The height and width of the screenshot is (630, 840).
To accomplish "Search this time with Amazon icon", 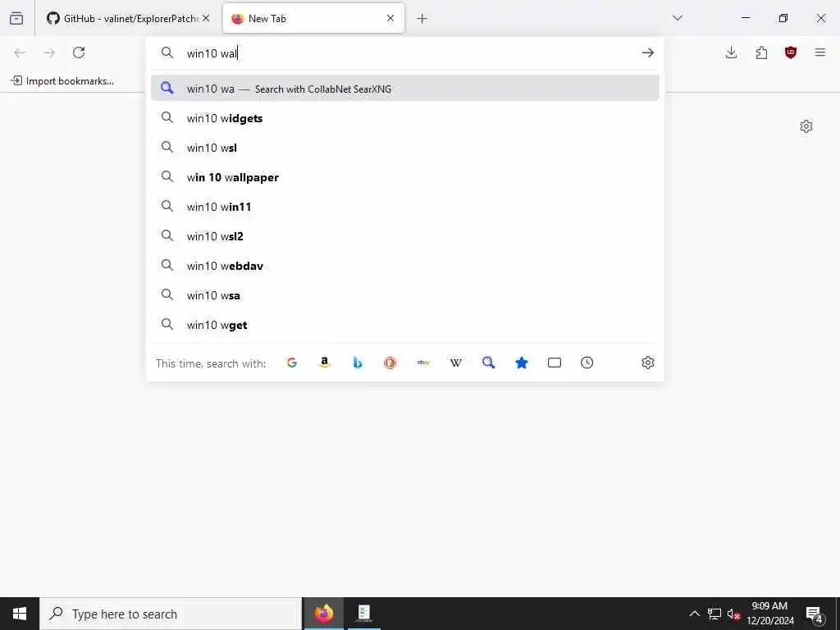I will pyautogui.click(x=325, y=363).
